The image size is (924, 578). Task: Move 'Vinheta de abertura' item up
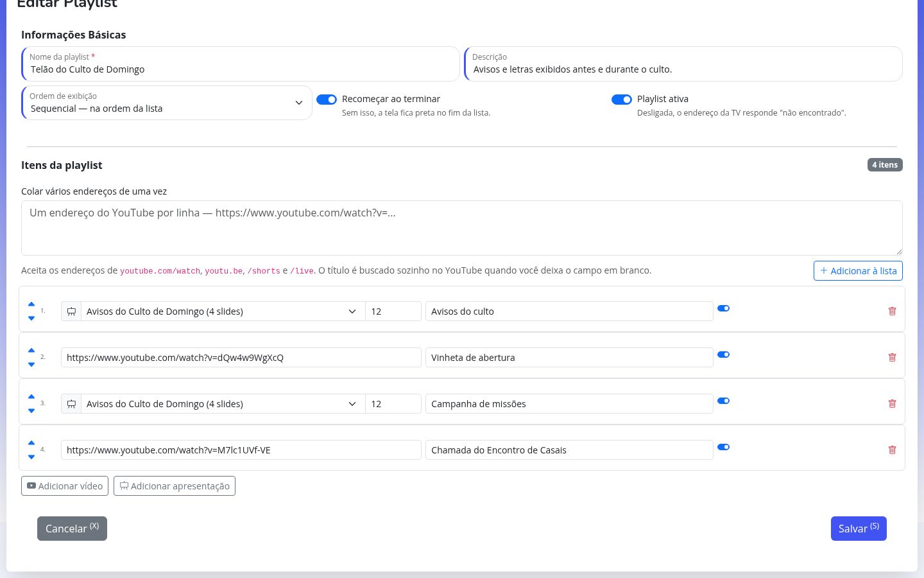(x=31, y=351)
